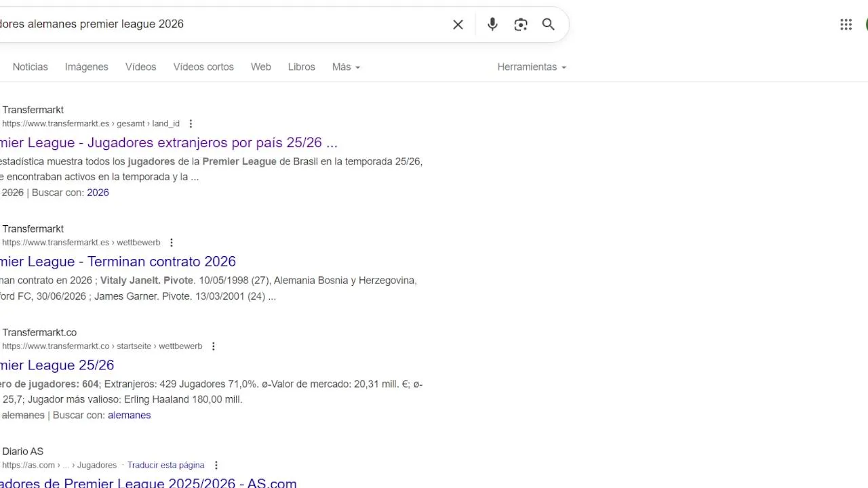Click Traducir esta página link
The width and height of the screenshot is (868, 488).
tap(165, 465)
